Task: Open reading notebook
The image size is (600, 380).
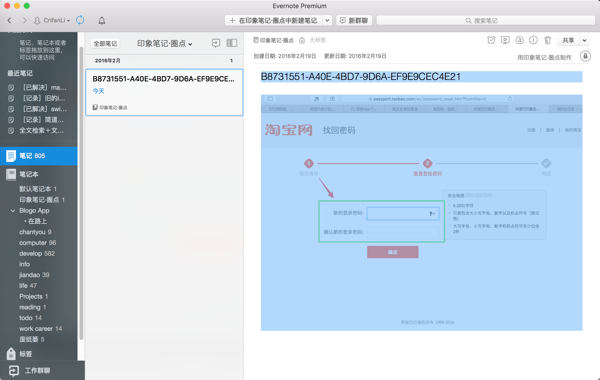Action: coord(33,307)
